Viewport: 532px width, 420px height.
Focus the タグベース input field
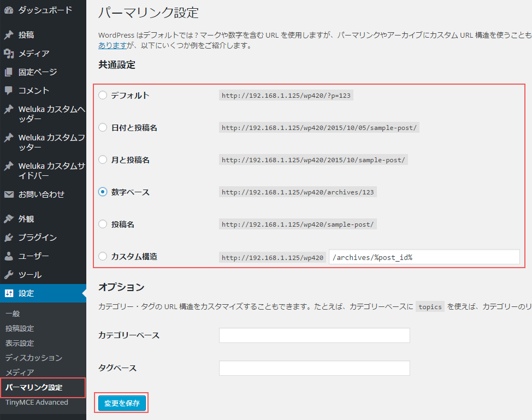click(x=315, y=368)
